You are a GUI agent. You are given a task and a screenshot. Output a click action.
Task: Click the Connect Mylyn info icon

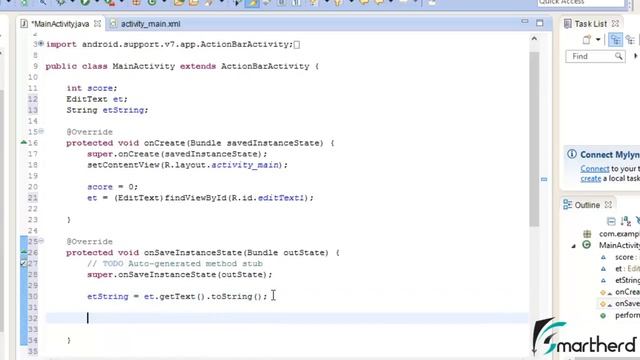click(x=572, y=154)
